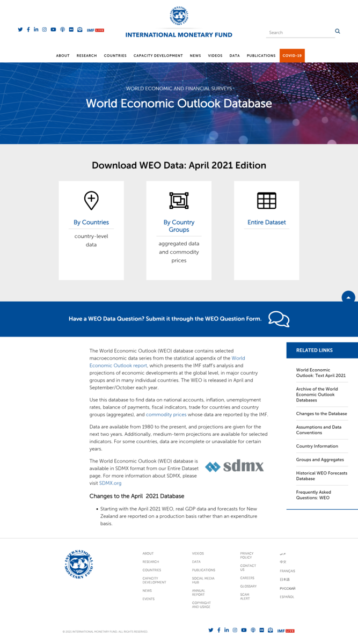This screenshot has width=358, height=644.
Task: Open Flickr icon in footer
Action: tap(261, 630)
